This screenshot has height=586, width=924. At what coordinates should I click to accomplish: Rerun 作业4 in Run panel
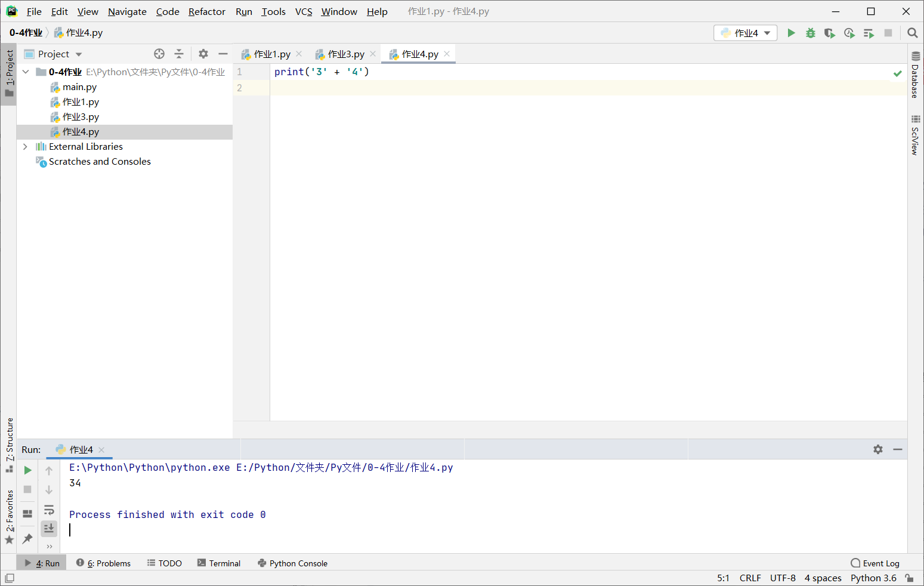click(x=27, y=470)
